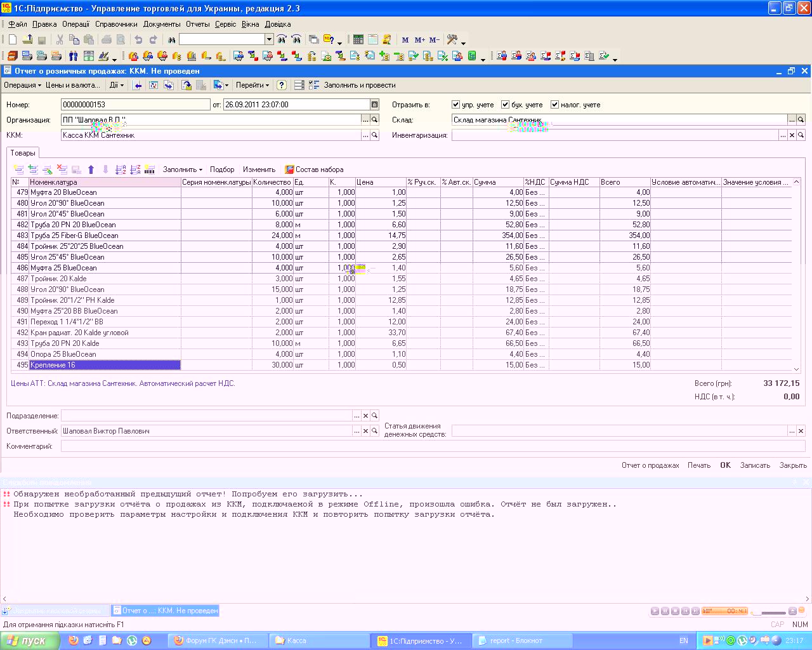The width and height of the screenshot is (812, 650).
Task: Click ellipsis selector for ККМ field
Action: (x=365, y=135)
